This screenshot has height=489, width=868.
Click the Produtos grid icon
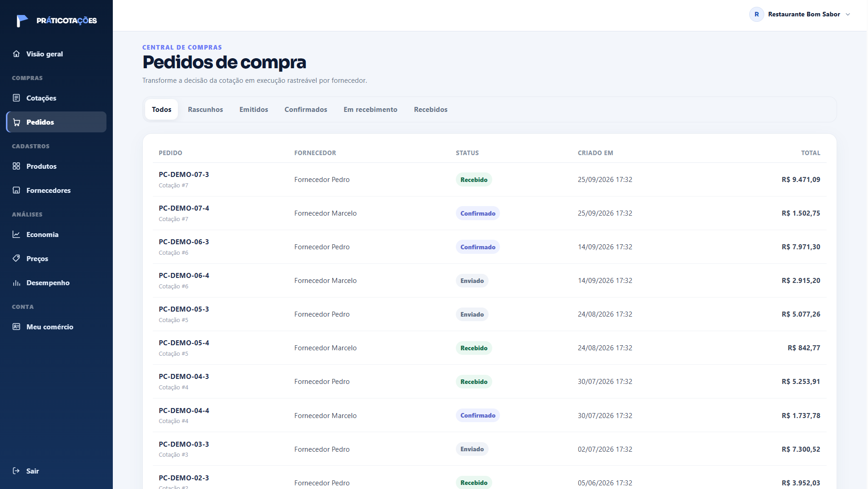coord(16,166)
